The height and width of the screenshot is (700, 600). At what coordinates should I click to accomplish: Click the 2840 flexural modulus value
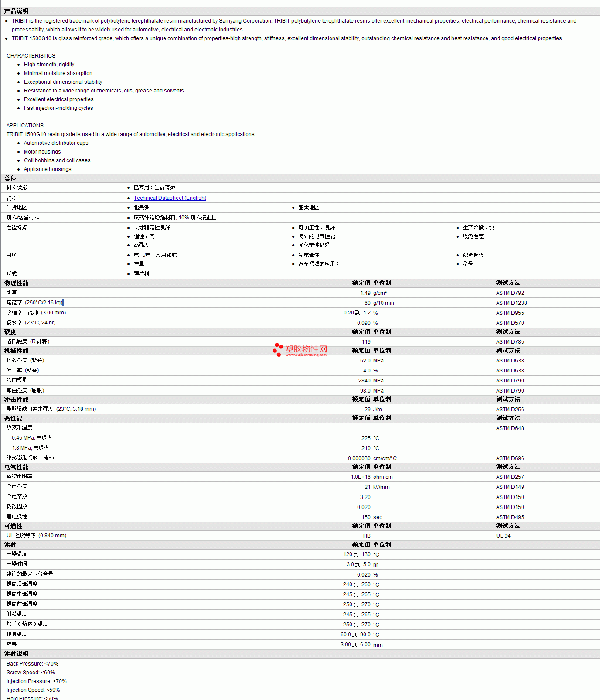point(365,381)
